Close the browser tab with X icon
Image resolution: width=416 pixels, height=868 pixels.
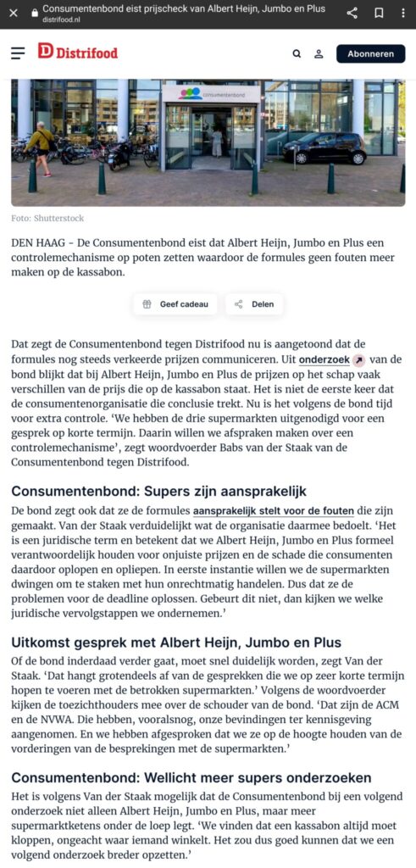(x=14, y=14)
